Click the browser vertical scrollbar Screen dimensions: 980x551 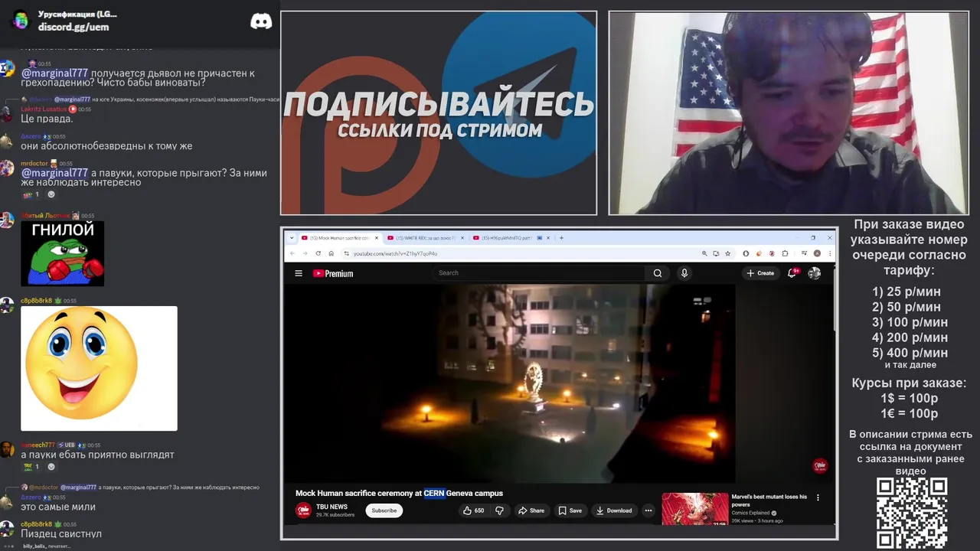pyautogui.click(x=835, y=298)
